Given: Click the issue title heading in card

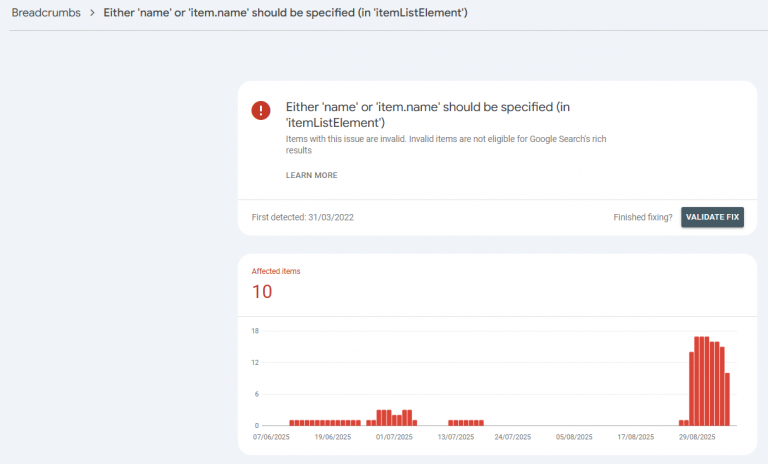Looking at the screenshot, I should [x=428, y=115].
